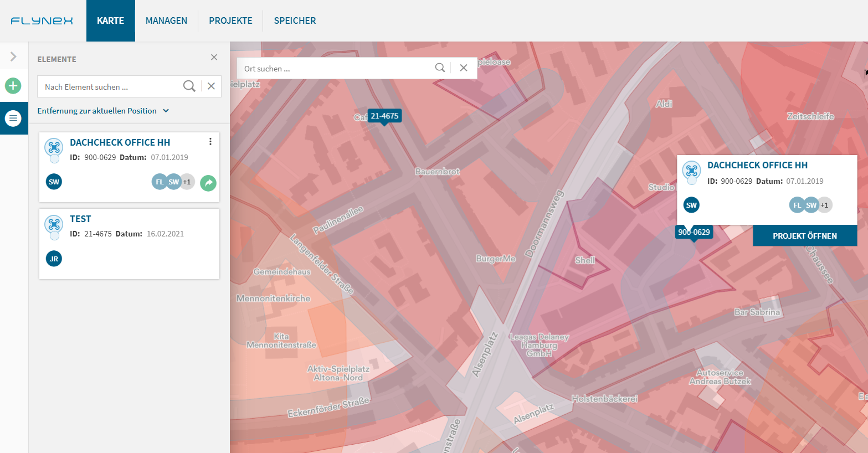868x453 pixels.
Task: Expand the sidebar with the chevron arrow
Action: 13,56
